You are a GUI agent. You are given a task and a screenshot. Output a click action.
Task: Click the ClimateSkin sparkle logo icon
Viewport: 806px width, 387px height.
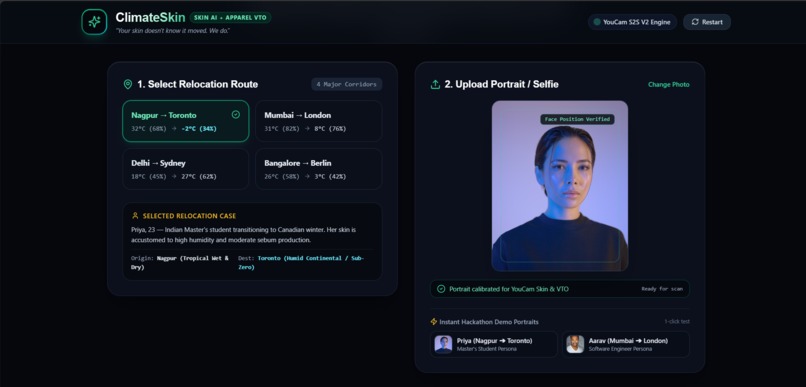[94, 22]
